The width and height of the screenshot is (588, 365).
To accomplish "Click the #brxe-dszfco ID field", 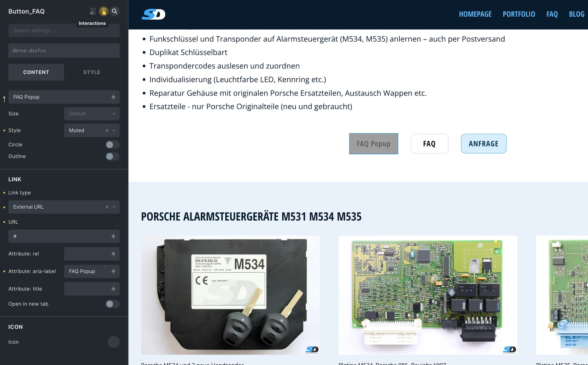I will pos(64,50).
